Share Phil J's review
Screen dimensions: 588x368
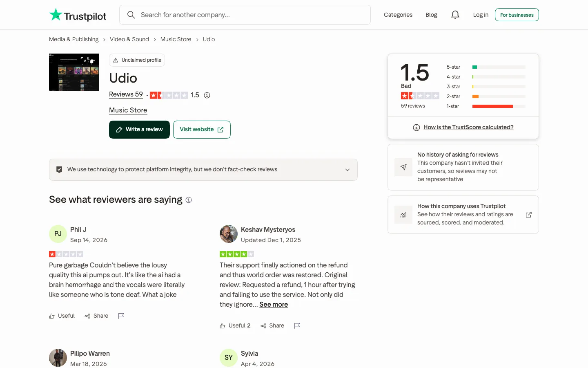[x=96, y=316]
